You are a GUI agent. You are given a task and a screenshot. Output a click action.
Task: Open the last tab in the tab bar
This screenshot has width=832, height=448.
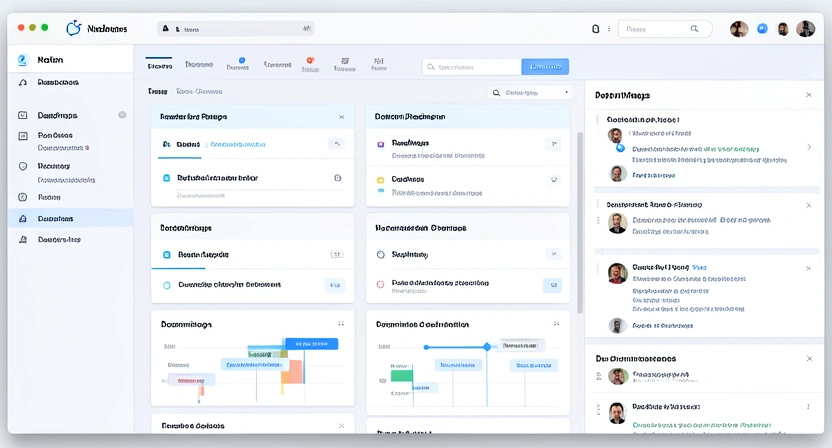click(x=378, y=65)
